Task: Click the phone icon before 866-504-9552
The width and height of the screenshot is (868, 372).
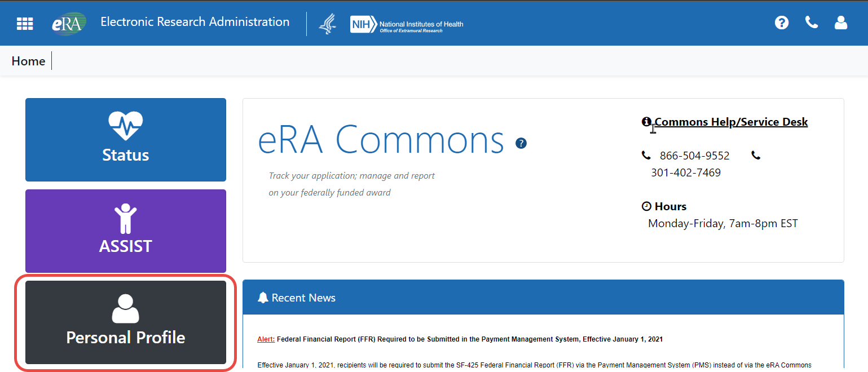Action: [x=646, y=156]
